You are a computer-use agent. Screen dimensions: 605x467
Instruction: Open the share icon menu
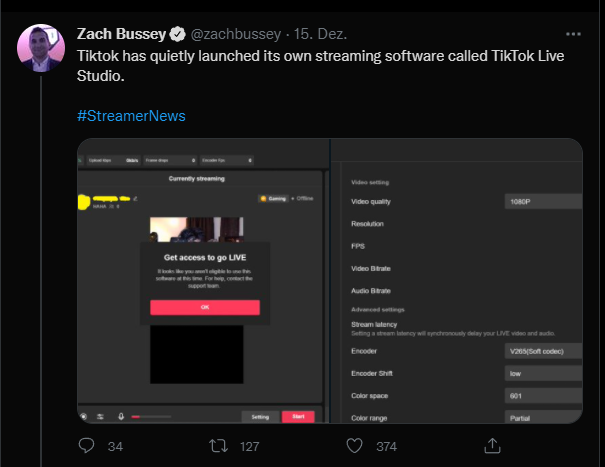coord(492,445)
